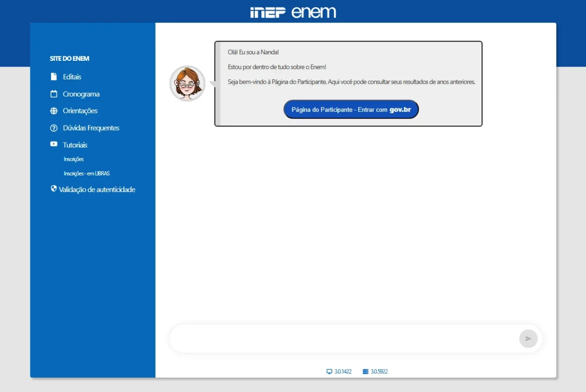Click the server icon beside 3.0.5922
Image resolution: width=586 pixels, height=392 pixels.
(366, 371)
